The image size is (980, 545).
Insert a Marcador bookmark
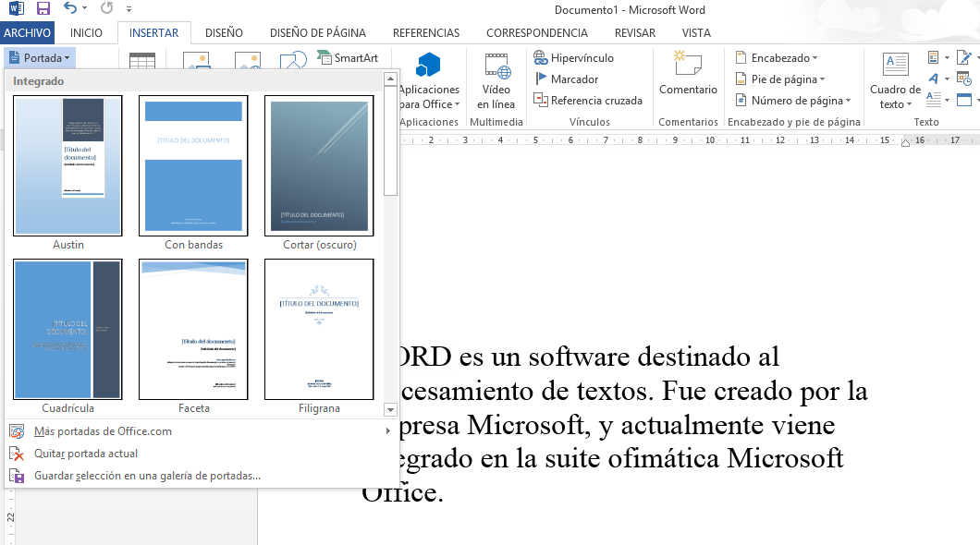click(566, 79)
